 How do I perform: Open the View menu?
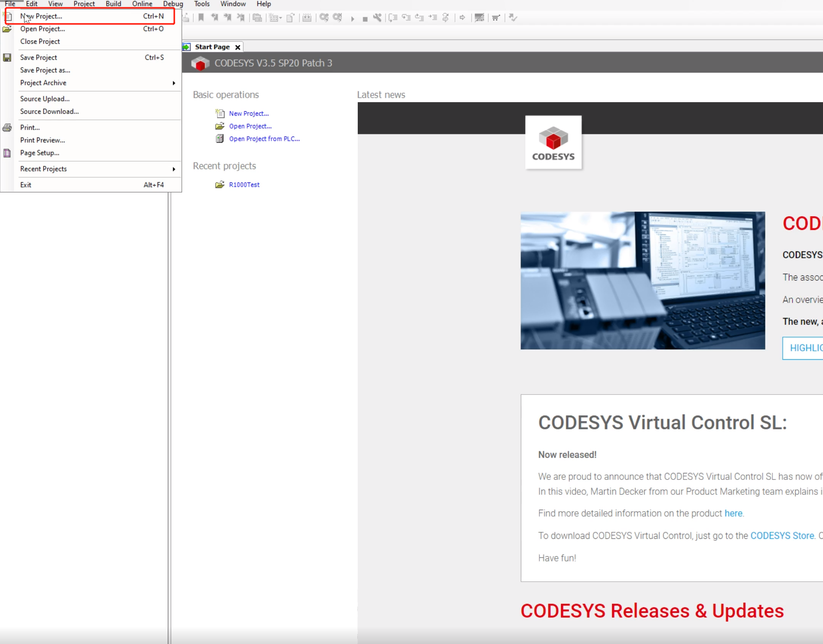coord(55,4)
